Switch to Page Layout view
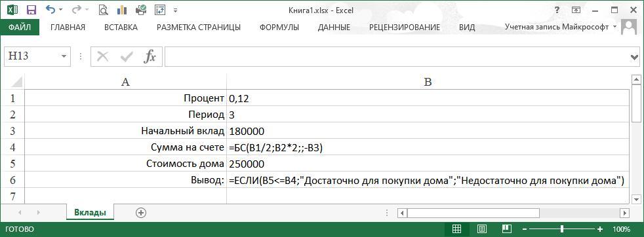 click(x=482, y=228)
